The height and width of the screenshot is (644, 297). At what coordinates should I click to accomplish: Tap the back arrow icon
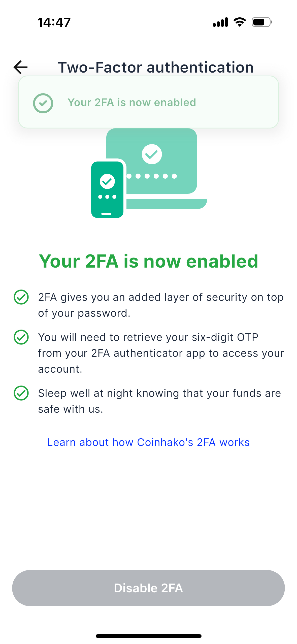click(x=21, y=67)
